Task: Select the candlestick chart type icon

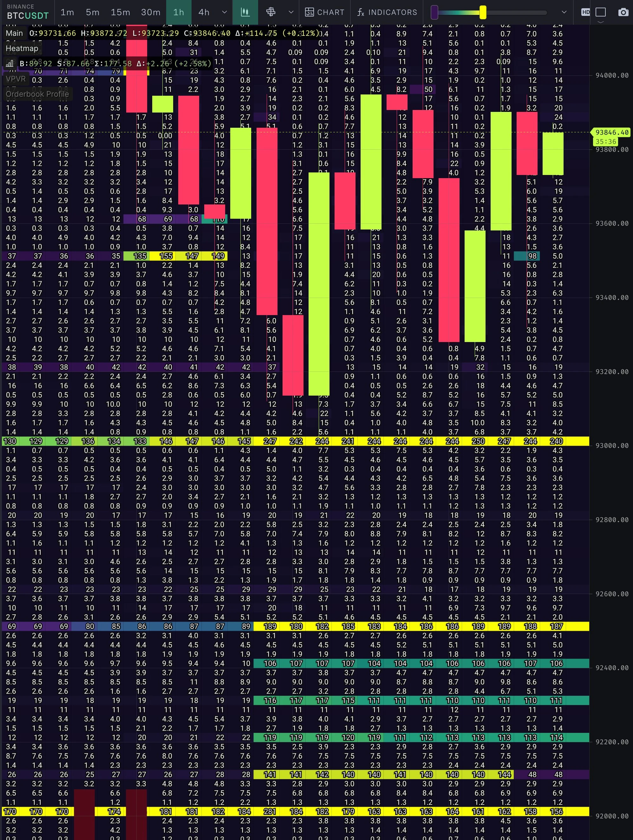Action: (245, 12)
